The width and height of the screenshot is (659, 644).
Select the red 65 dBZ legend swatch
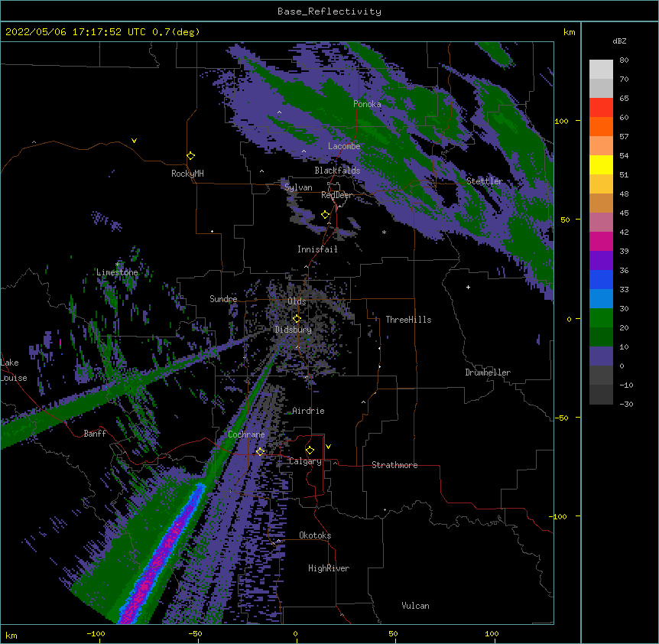(601, 108)
